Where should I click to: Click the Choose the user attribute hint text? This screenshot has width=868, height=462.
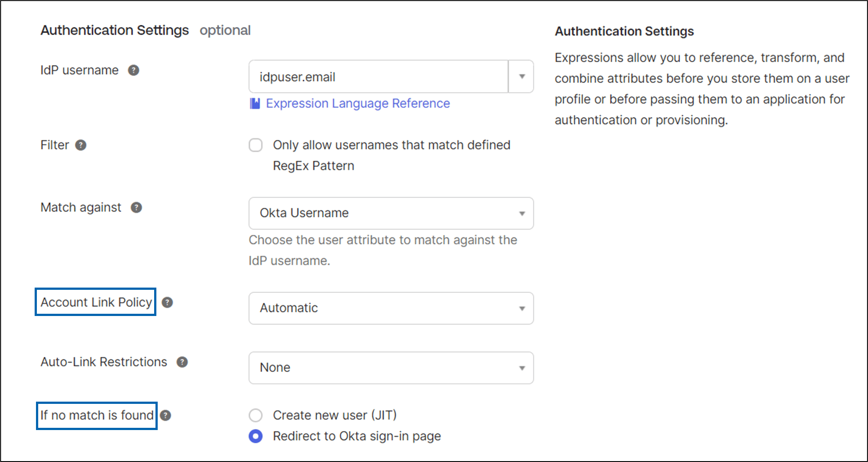pos(383,250)
